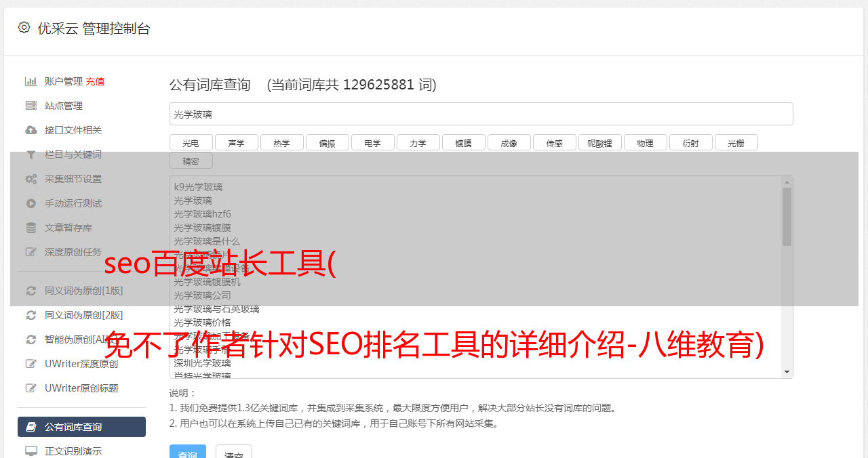This screenshot has width=868, height=458.
Task: Click the results list scrollbar down arrow
Action: click(787, 372)
